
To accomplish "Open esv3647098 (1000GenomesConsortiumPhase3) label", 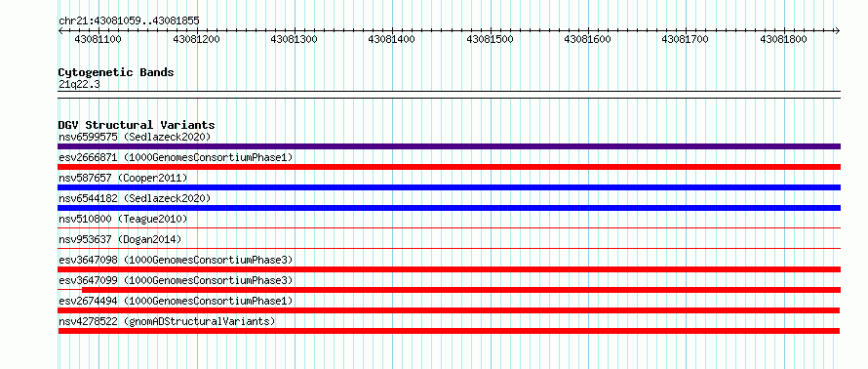I will 176,260.
